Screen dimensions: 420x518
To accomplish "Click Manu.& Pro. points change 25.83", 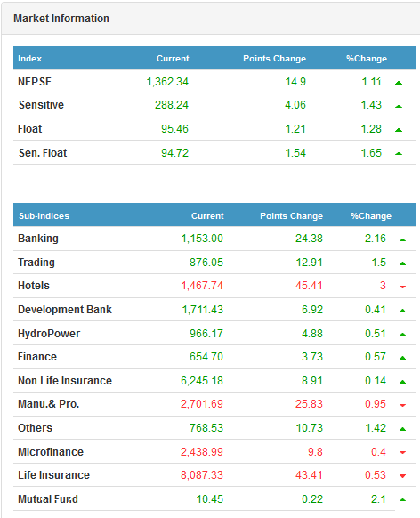I will [x=309, y=404].
